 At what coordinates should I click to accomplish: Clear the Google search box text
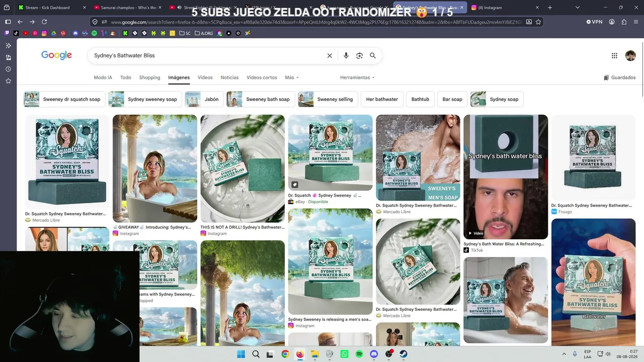(x=330, y=56)
